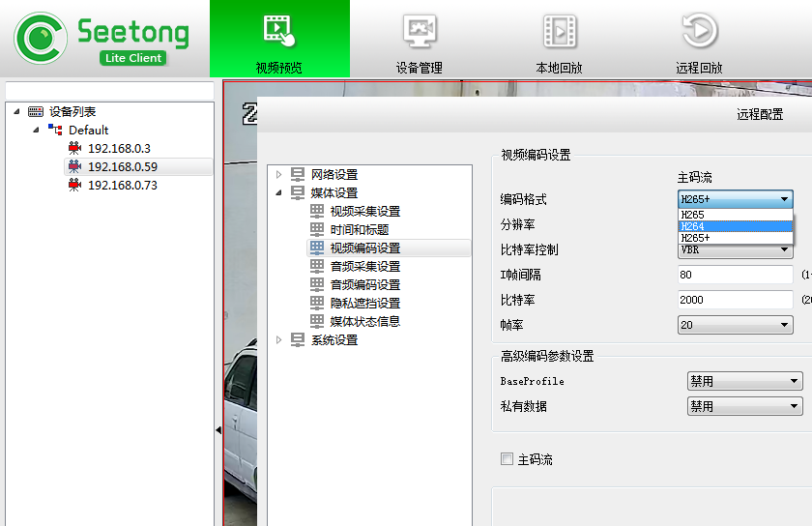Open 音频编码设置 settings

[365, 285]
